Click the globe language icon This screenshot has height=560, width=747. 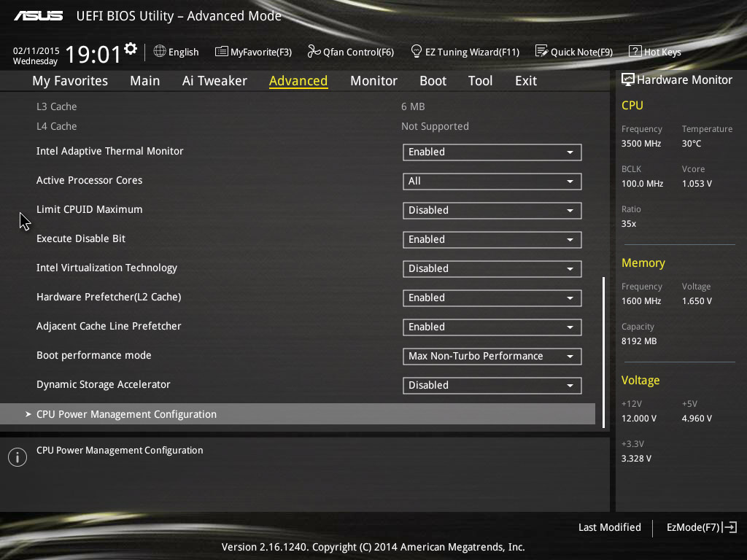pos(160,51)
